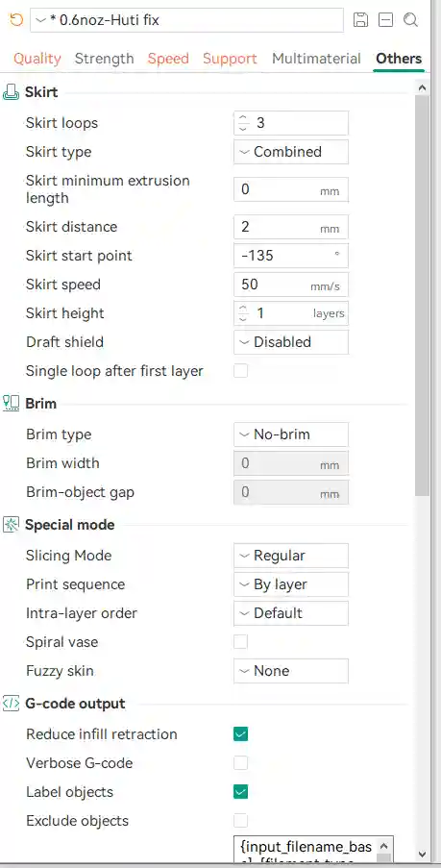Click the Skirt section icon
This screenshot has width=441, height=868.
pos(12,92)
